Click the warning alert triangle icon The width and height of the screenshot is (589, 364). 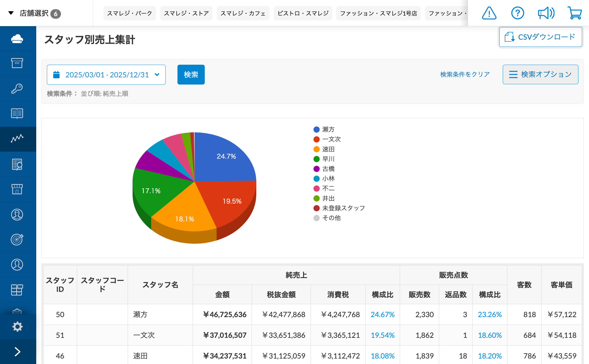click(489, 13)
